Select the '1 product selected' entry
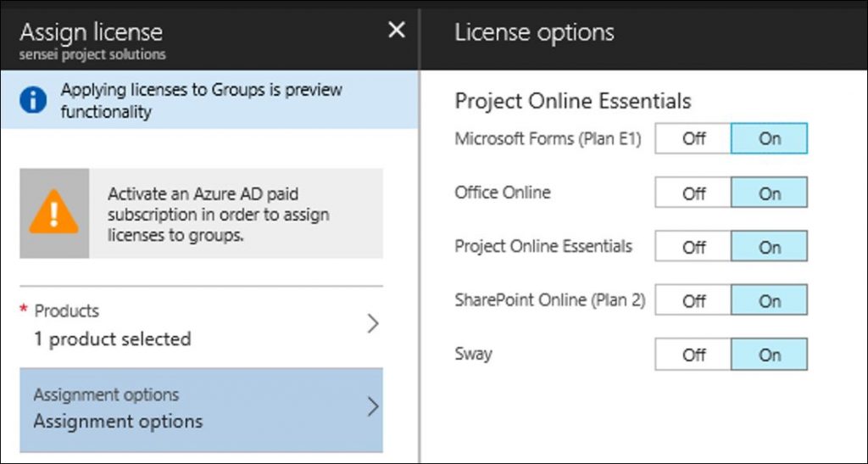The image size is (868, 464). (113, 338)
